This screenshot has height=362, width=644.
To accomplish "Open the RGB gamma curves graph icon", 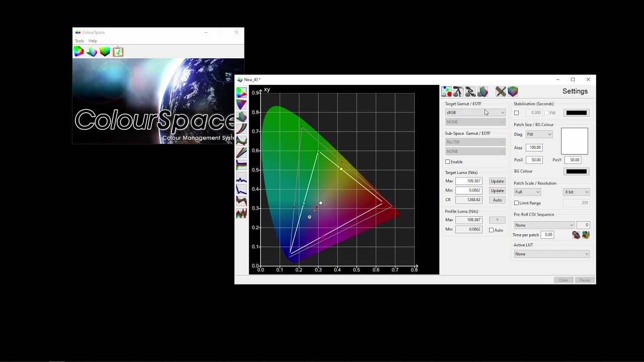I will (x=242, y=129).
